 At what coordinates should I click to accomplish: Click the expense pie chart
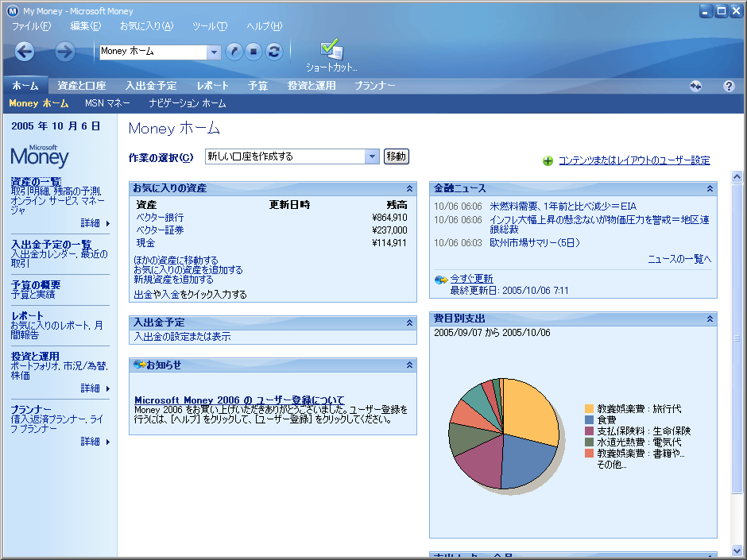[x=504, y=434]
